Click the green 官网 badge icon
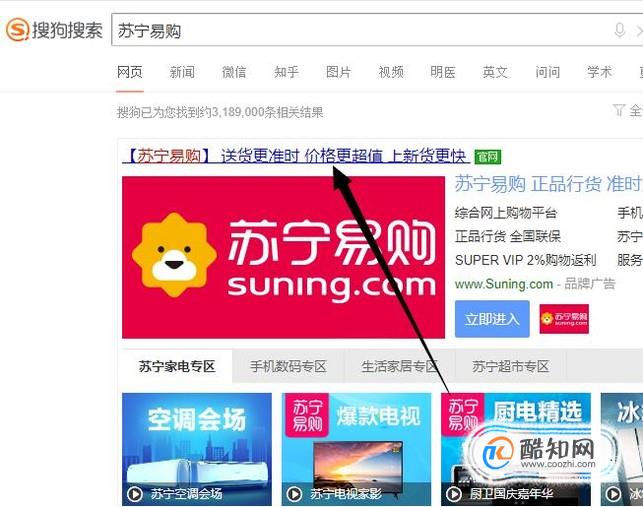Viewport: 643px width, 507px height. [x=488, y=156]
